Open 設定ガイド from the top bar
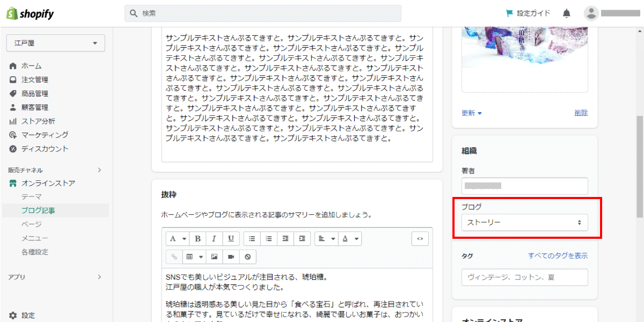Image resolution: width=644 pixels, height=322 pixels. pos(528,13)
